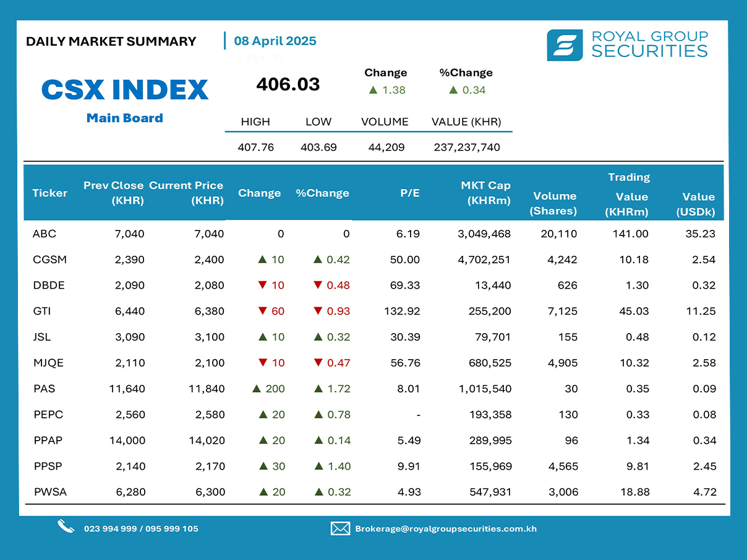Click the index value 406.03
This screenshot has width=747, height=560.
pyautogui.click(x=288, y=84)
